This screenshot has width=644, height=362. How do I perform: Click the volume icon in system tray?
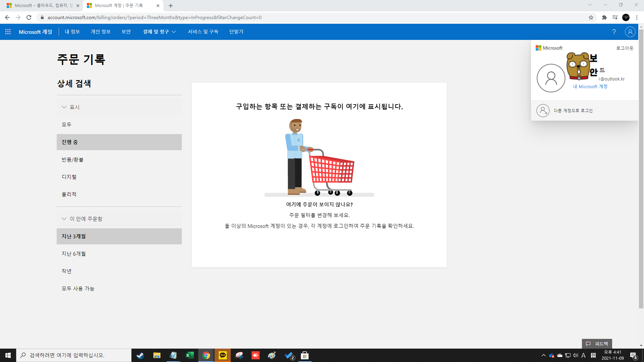click(576, 355)
